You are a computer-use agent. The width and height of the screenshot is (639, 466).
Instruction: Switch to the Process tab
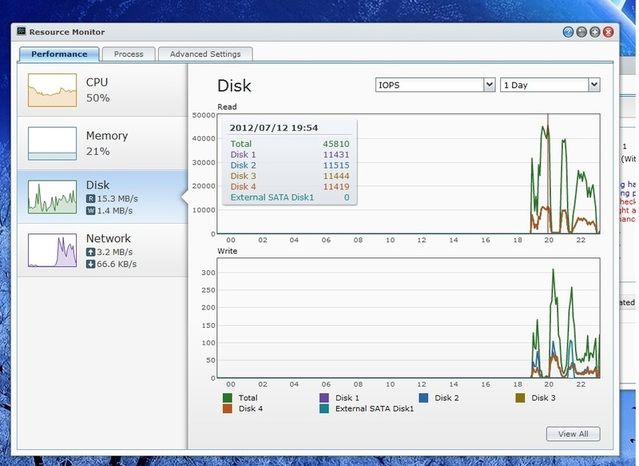(128, 54)
